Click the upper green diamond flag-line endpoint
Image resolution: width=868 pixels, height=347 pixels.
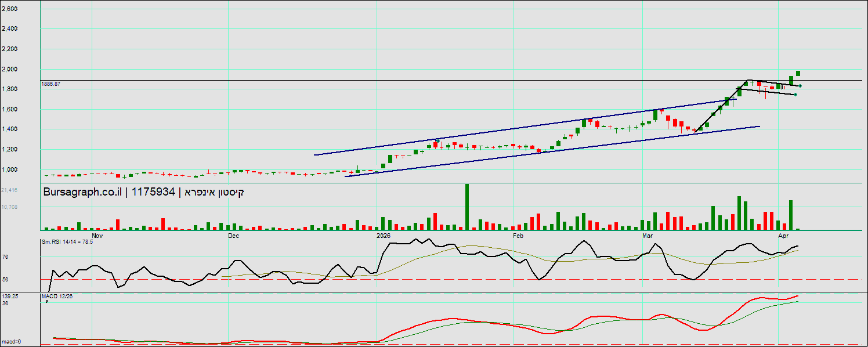[800, 86]
